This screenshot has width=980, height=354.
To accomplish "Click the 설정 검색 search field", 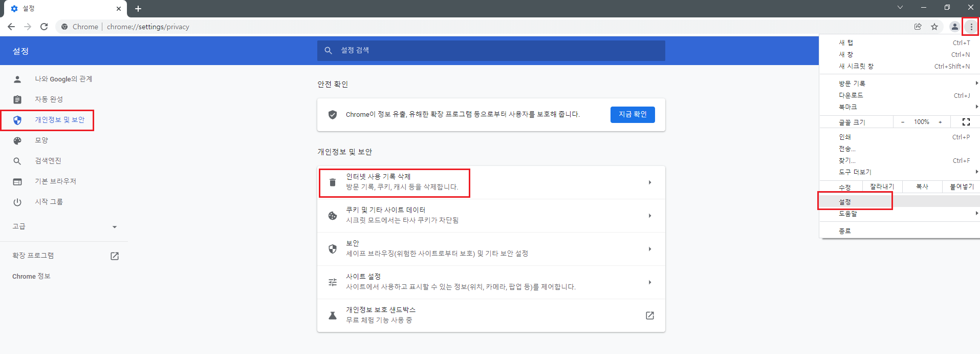I will (x=491, y=50).
